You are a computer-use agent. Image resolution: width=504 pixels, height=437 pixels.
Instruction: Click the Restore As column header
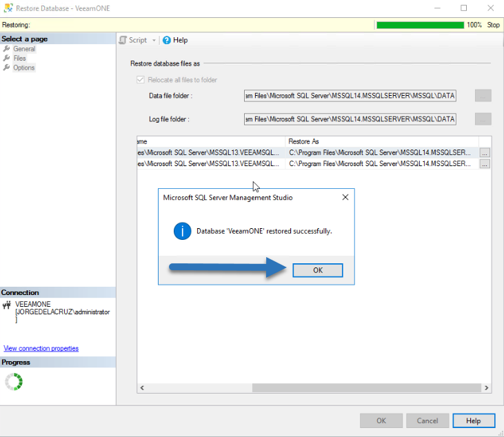(382, 141)
